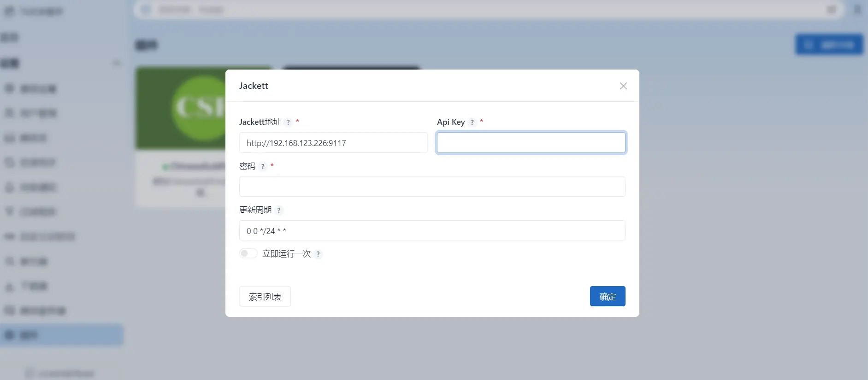Open the 索引列表 button
The image size is (868, 380).
click(x=265, y=296)
